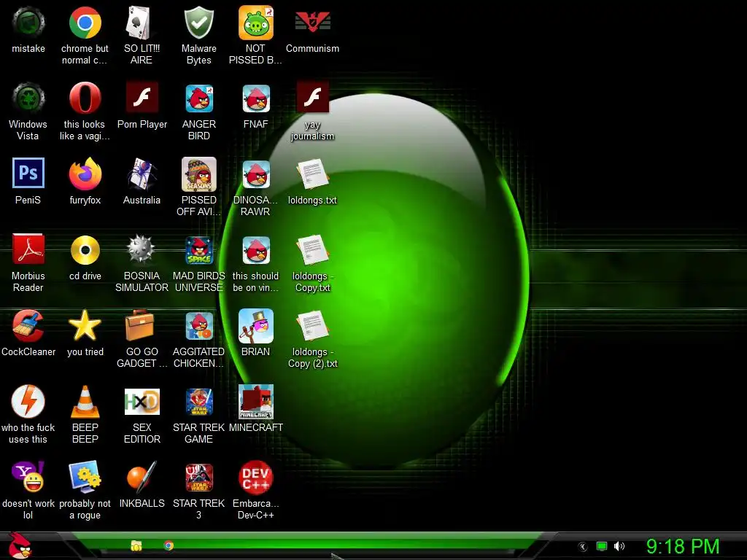
Task: Open the pinned folder icon on taskbar
Action: pos(136,545)
